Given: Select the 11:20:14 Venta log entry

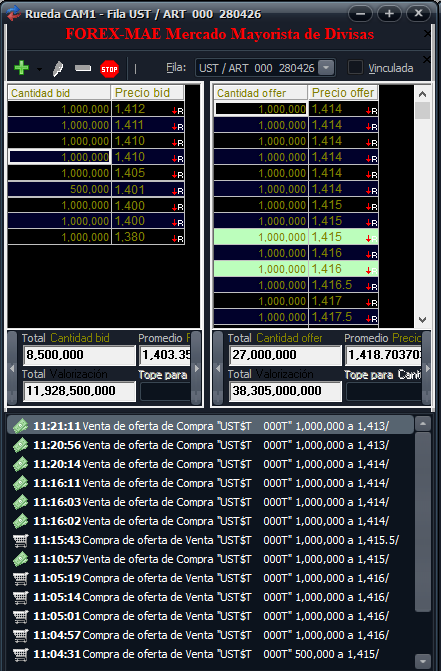Looking at the screenshot, I should click(x=210, y=464).
